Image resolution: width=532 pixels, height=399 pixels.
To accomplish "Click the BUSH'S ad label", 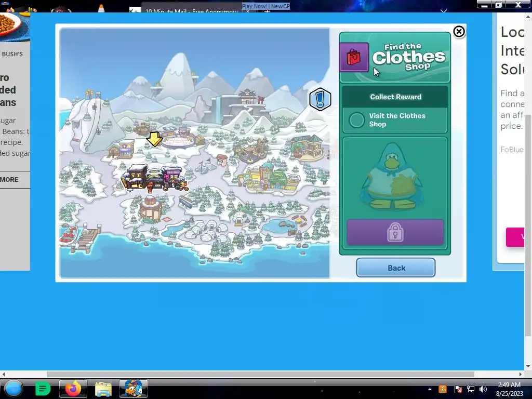I will coord(12,54).
